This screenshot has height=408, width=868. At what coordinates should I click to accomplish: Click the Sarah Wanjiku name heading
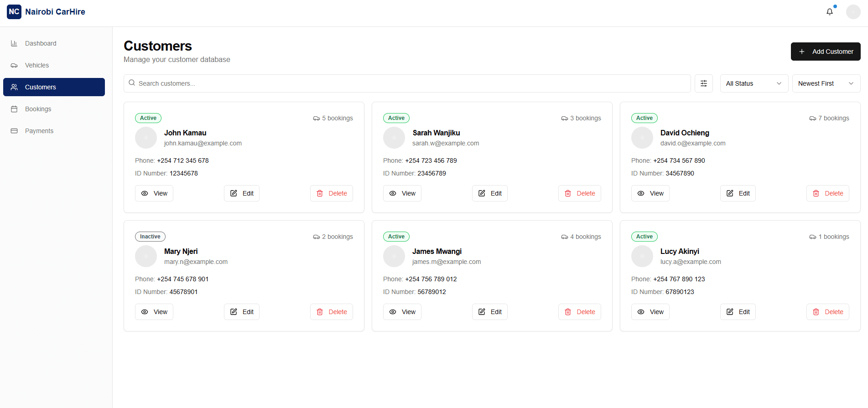click(436, 133)
